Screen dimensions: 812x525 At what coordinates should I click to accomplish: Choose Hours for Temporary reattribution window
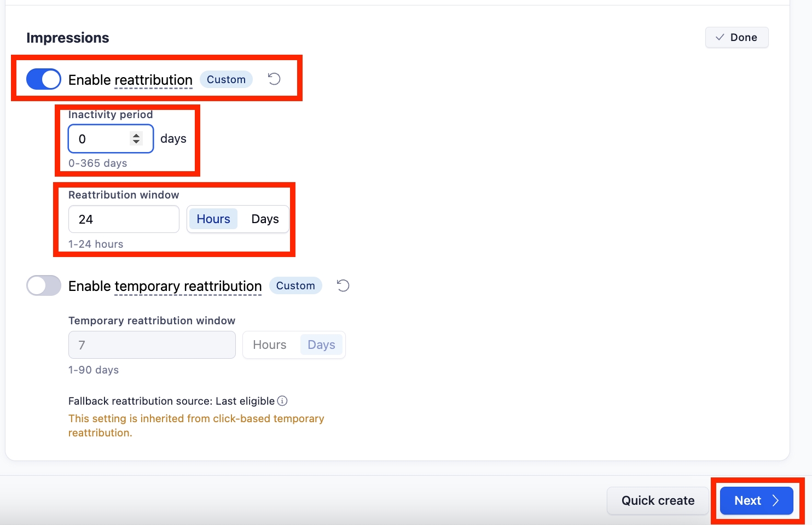point(270,345)
